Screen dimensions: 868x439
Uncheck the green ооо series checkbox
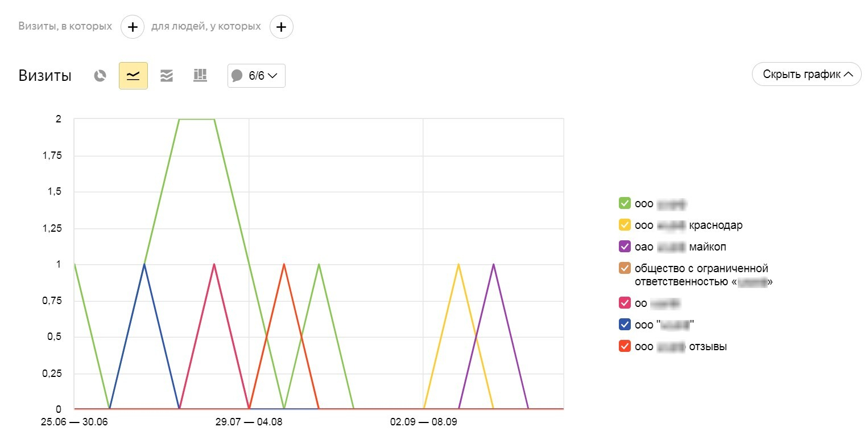pos(624,203)
